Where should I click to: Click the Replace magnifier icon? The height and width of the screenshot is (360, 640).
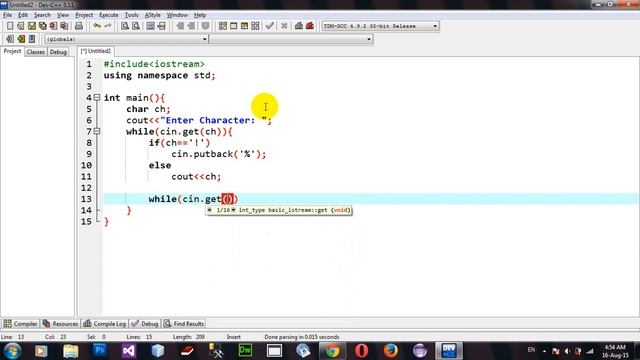(136, 26)
